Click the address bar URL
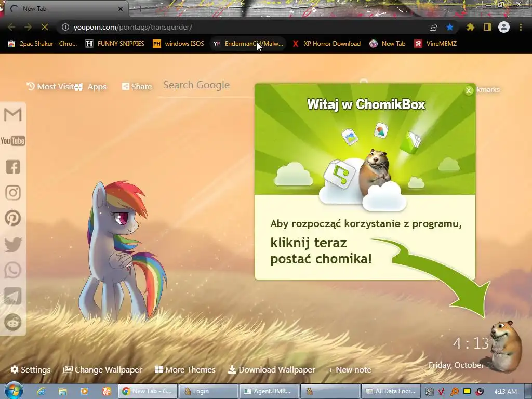532x399 pixels. [133, 27]
